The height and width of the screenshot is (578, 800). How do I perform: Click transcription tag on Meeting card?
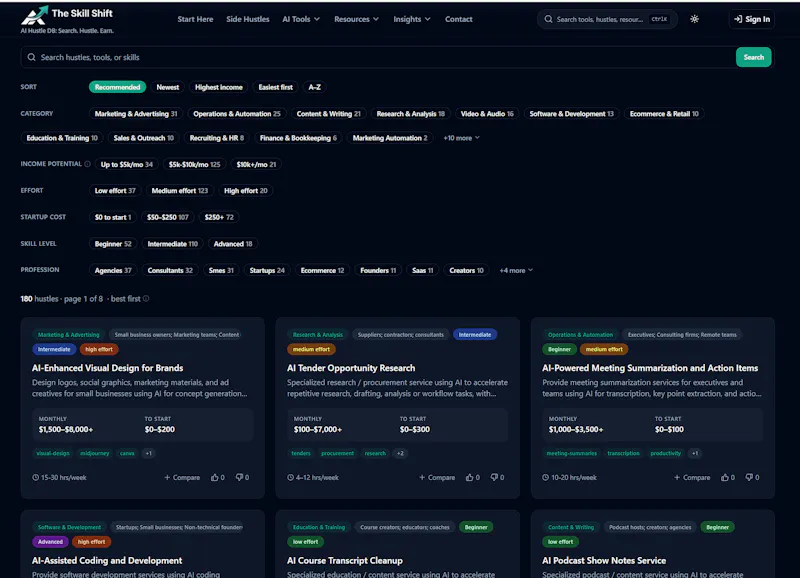[x=623, y=453]
